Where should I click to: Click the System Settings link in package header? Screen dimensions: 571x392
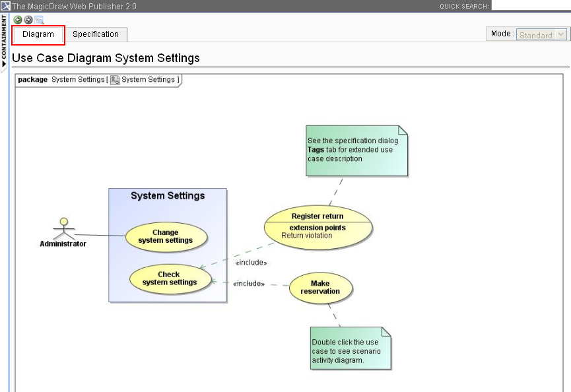[x=148, y=80]
